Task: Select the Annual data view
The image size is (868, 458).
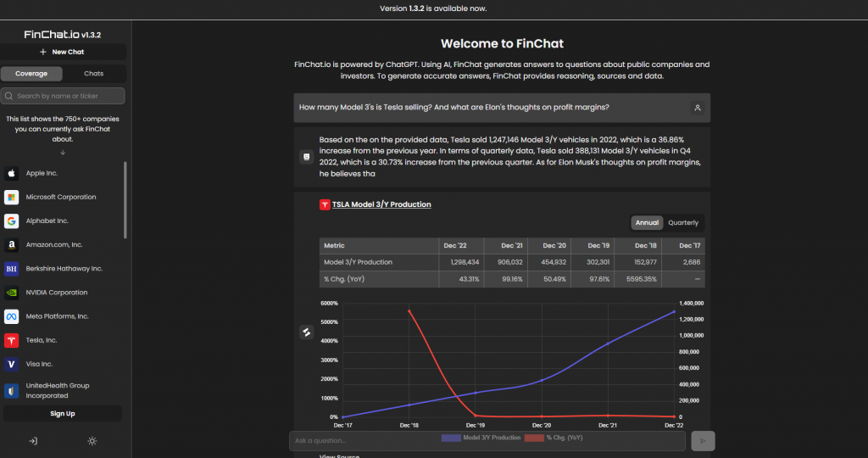Action: (647, 223)
